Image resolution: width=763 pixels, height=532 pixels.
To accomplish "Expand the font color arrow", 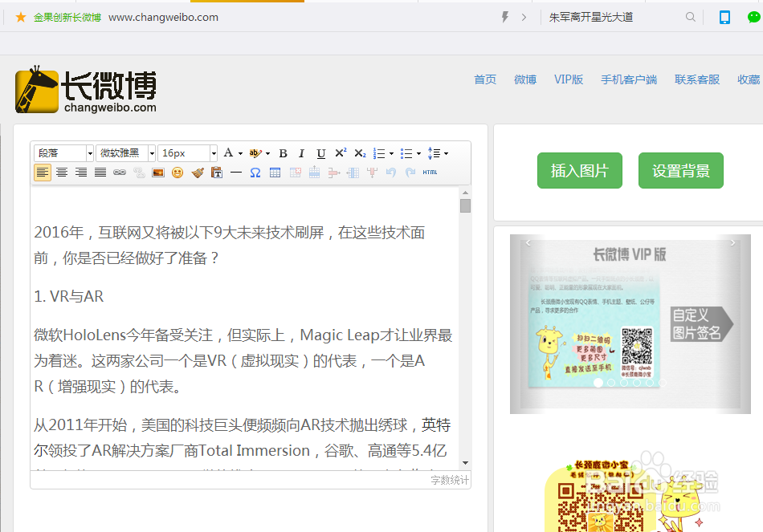I will tap(240, 154).
